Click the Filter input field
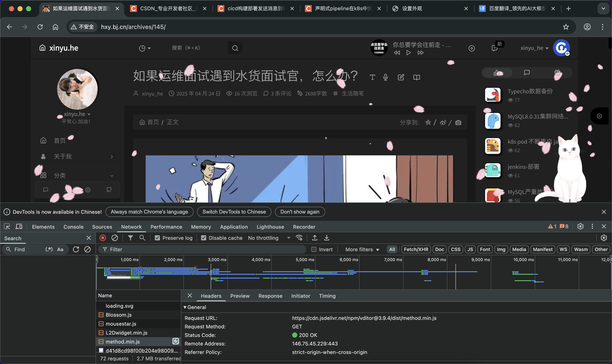 [x=202, y=250]
